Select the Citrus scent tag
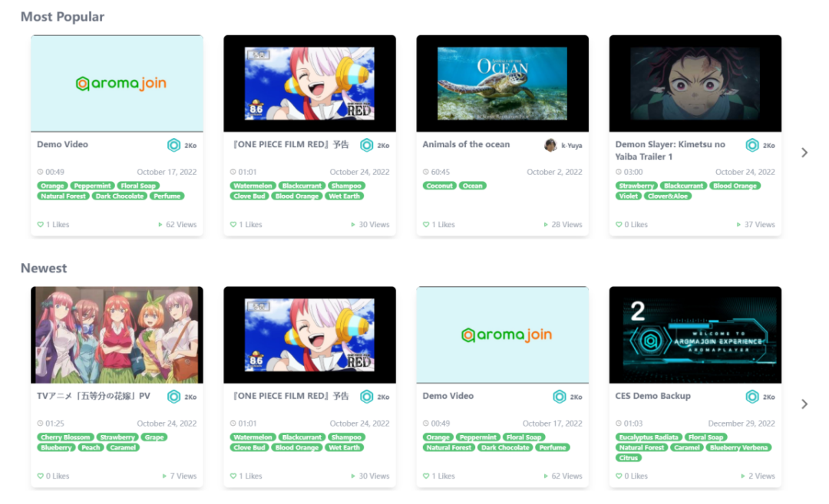 [629, 457]
